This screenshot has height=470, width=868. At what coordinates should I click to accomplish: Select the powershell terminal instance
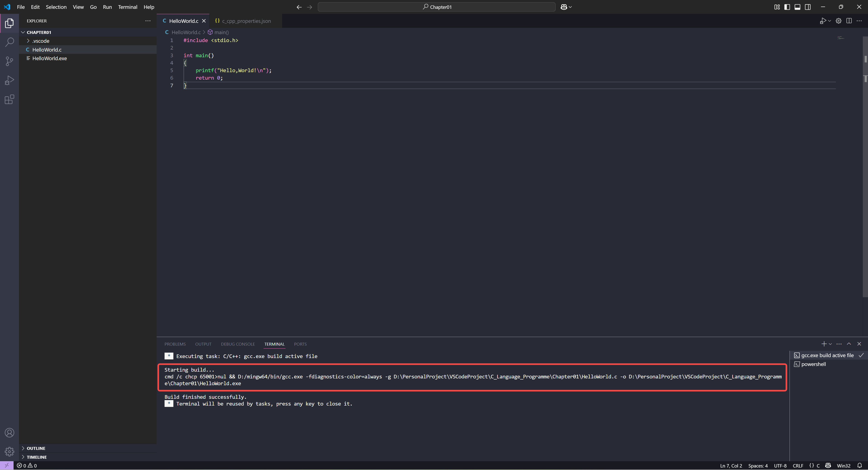click(813, 364)
